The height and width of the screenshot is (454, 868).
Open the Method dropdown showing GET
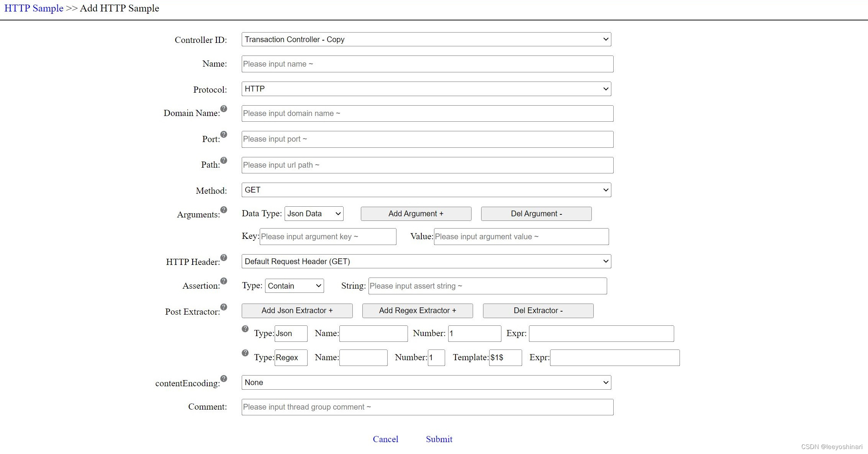(426, 190)
